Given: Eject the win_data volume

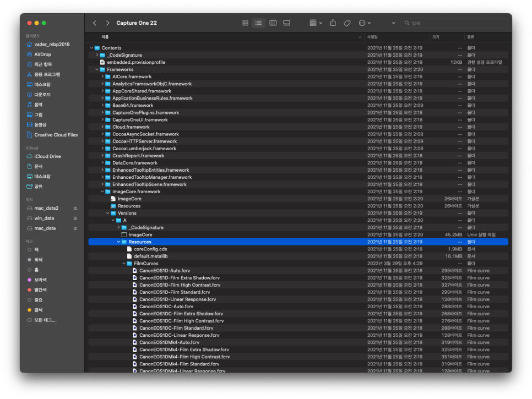Looking at the screenshot, I should click(75, 218).
